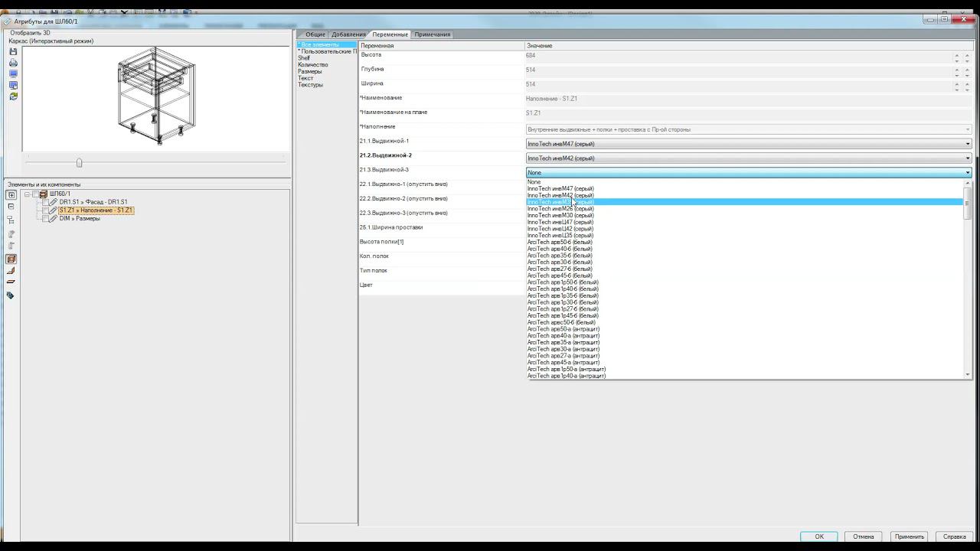Click the tree structure icon in the components toolbar
This screenshot has height=551, width=980.
[11, 220]
